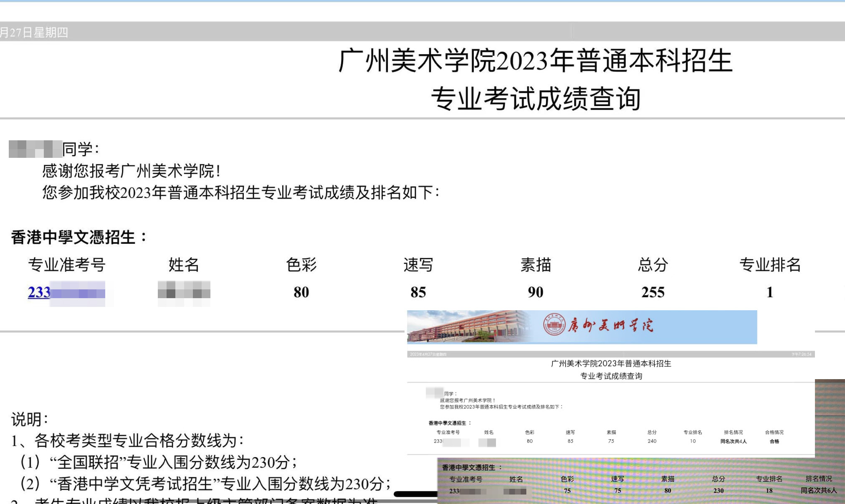This screenshot has width=845, height=504.
Task: Click the text 同名次共4人 in inset screenshot
Action: point(734,441)
